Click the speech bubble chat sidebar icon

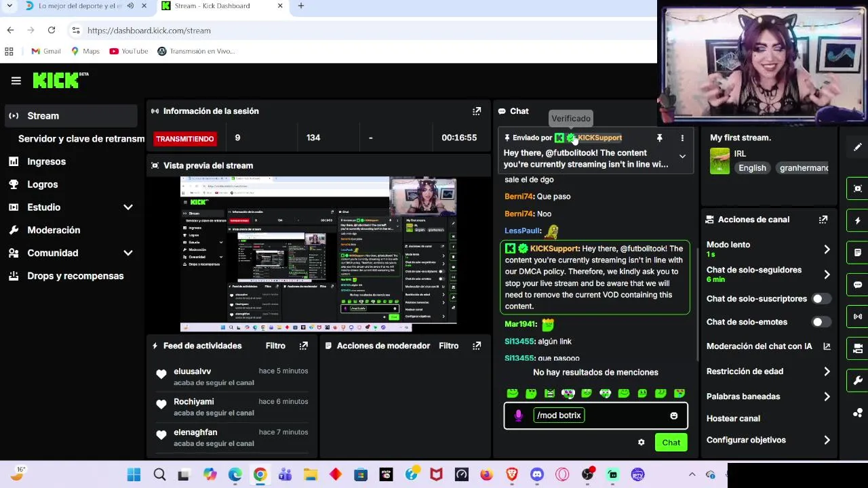[858, 285]
